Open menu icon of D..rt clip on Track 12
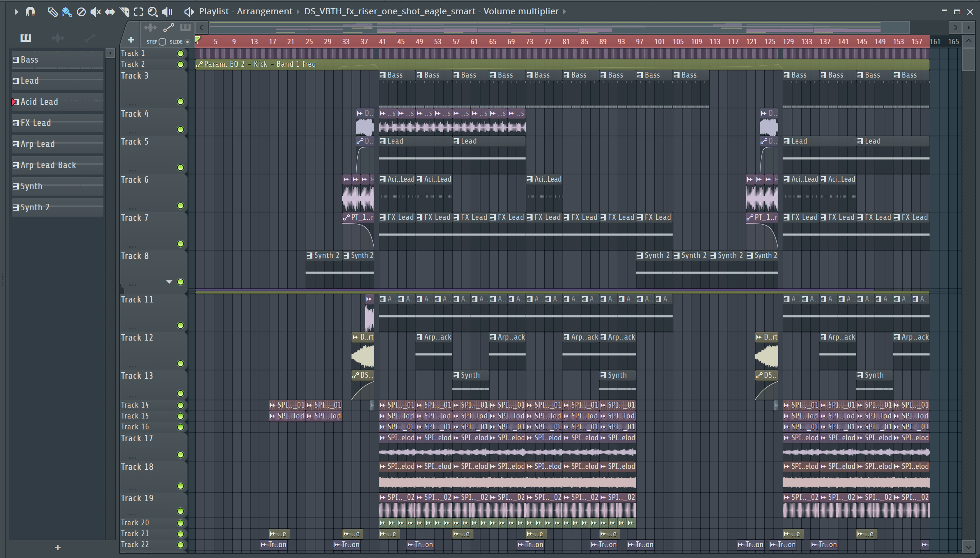980x558 pixels. click(356, 337)
